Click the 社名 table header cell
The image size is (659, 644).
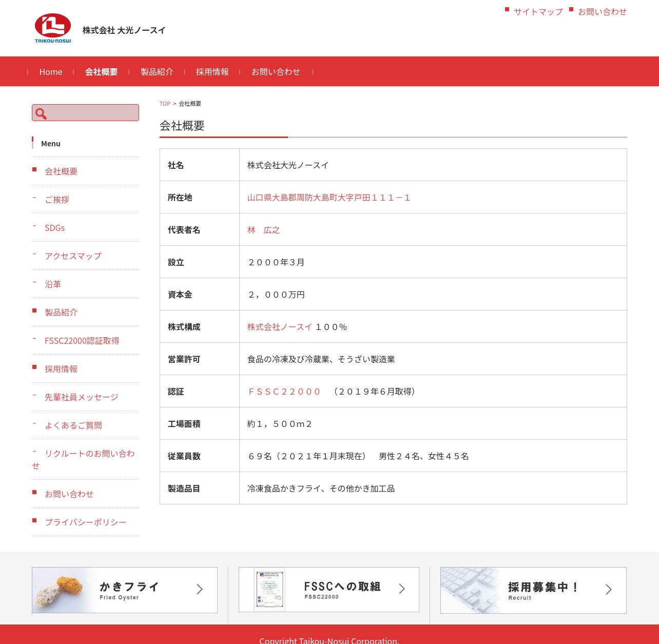[200, 165]
